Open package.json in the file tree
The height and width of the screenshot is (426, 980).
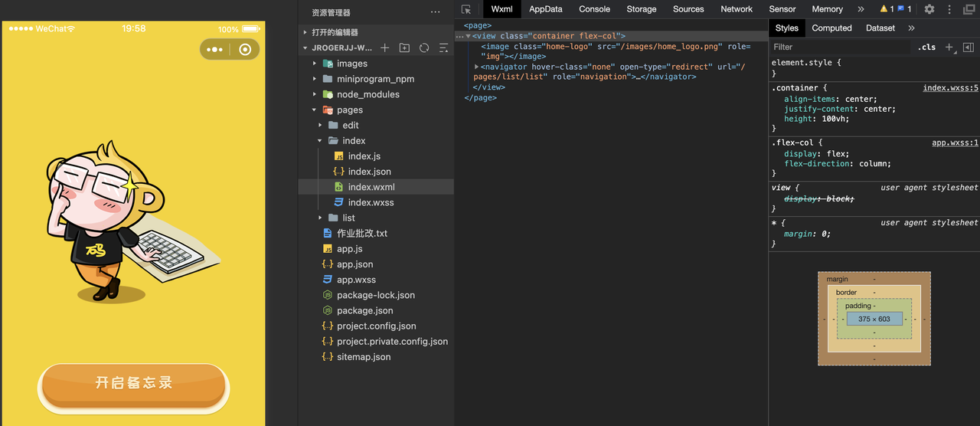tap(376, 310)
